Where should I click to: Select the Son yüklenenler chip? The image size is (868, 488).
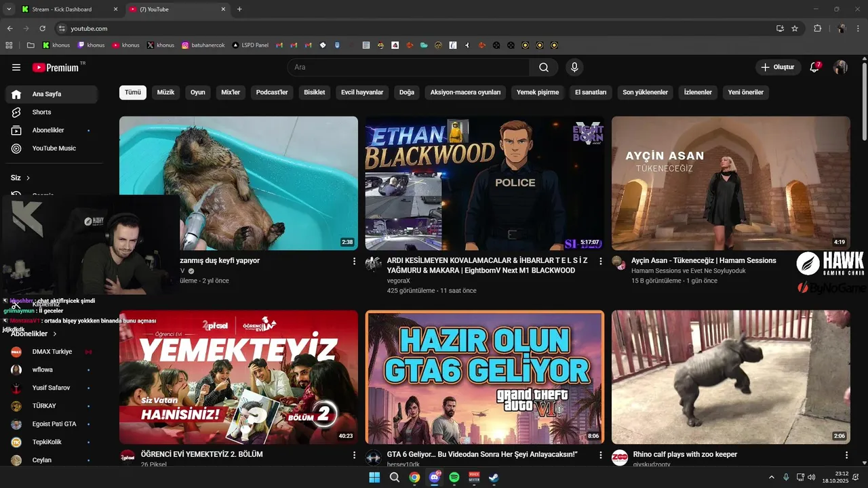(645, 92)
